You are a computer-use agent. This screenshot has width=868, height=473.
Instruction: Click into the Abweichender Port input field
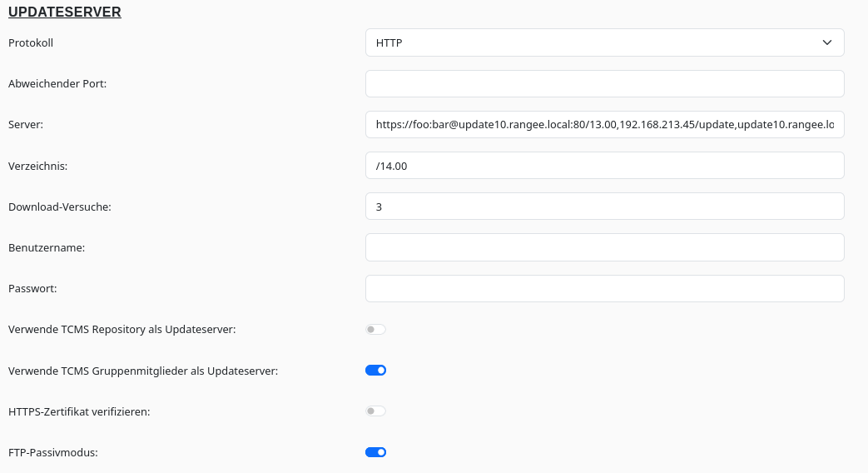point(604,83)
